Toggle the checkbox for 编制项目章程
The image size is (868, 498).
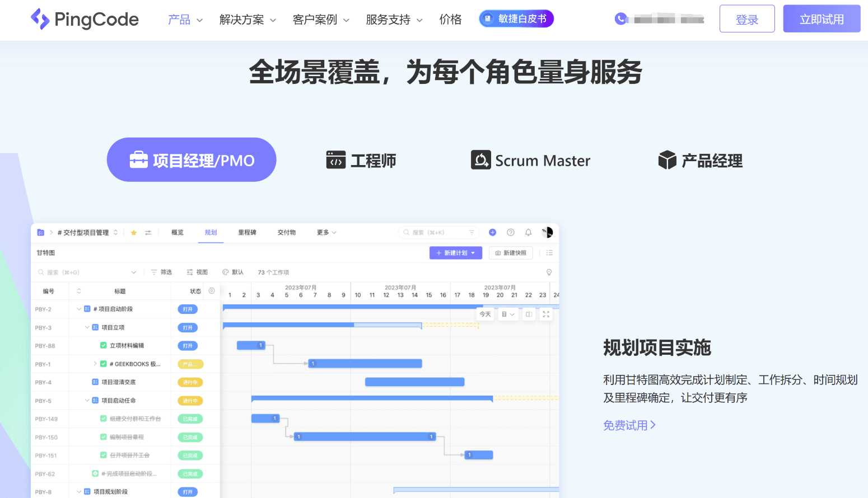[104, 437]
